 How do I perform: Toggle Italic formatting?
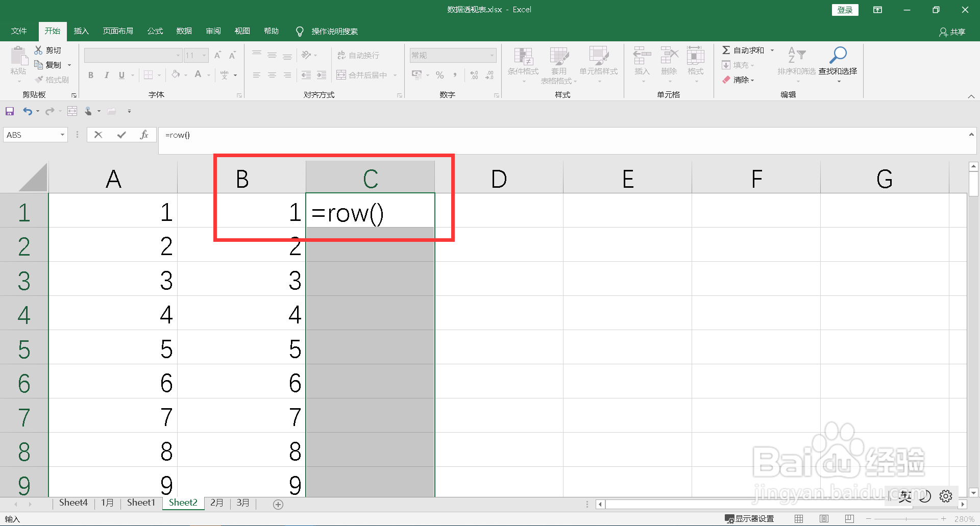106,75
